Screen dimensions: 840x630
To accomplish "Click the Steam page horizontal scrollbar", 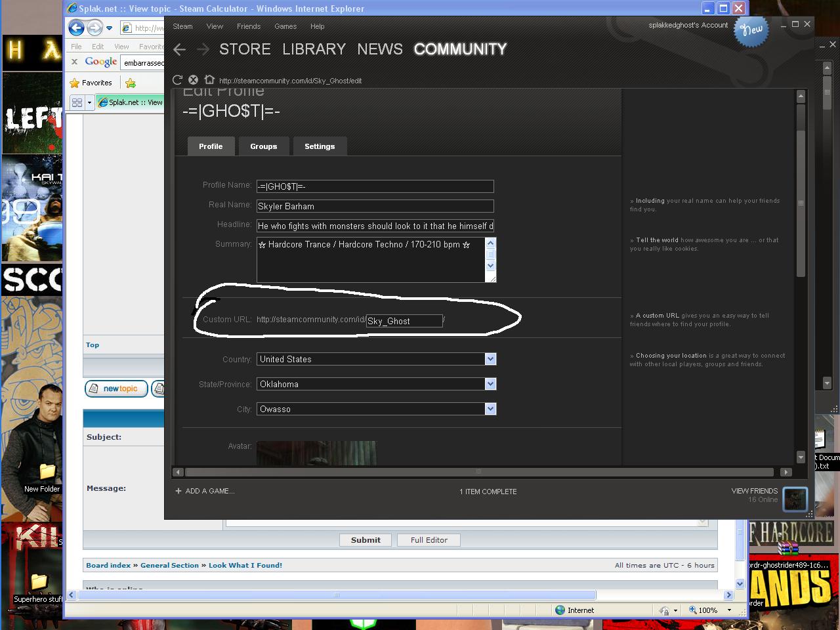I will tap(479, 472).
